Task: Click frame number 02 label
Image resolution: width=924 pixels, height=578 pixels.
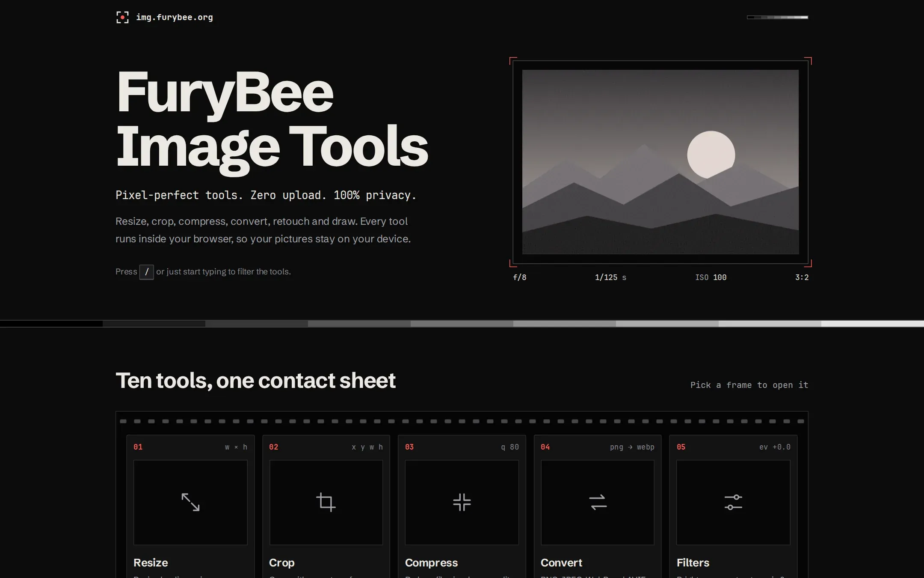Action: point(273,447)
